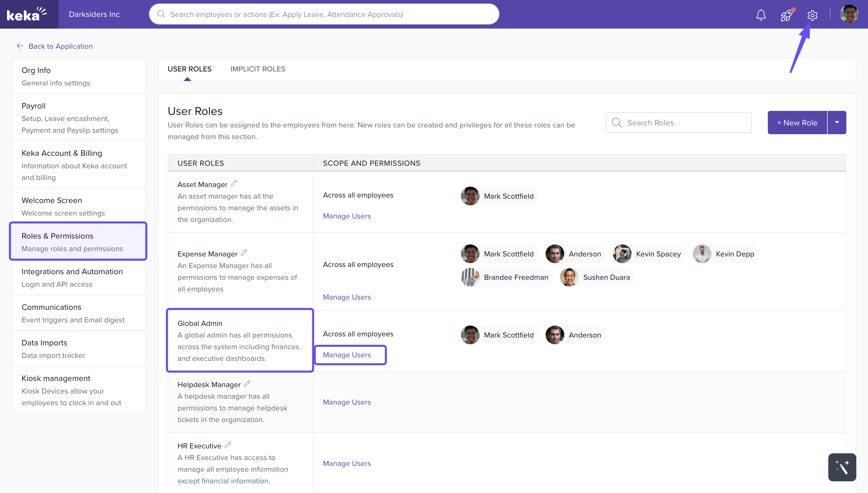868x493 pixels.
Task: Edit the HR Executive role pencil icon
Action: [x=228, y=445]
